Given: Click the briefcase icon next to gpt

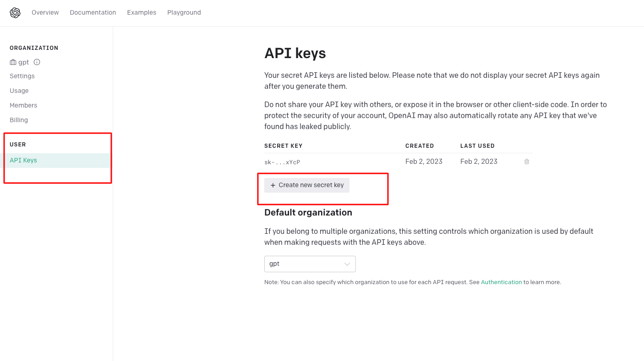Looking at the screenshot, I should tap(13, 62).
